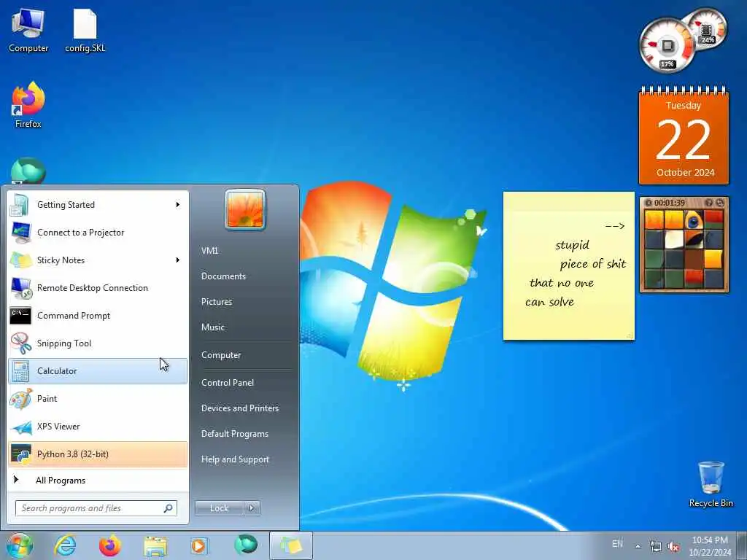Expand Getting Started submenu arrow
Screen dimensions: 747x560
click(178, 205)
